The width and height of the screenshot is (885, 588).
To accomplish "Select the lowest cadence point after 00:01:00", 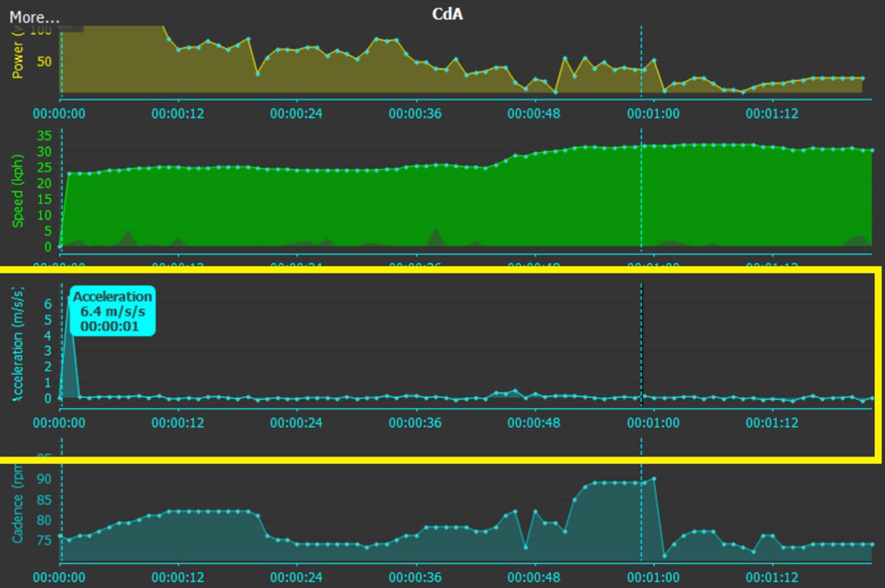I will pyautogui.click(x=664, y=556).
